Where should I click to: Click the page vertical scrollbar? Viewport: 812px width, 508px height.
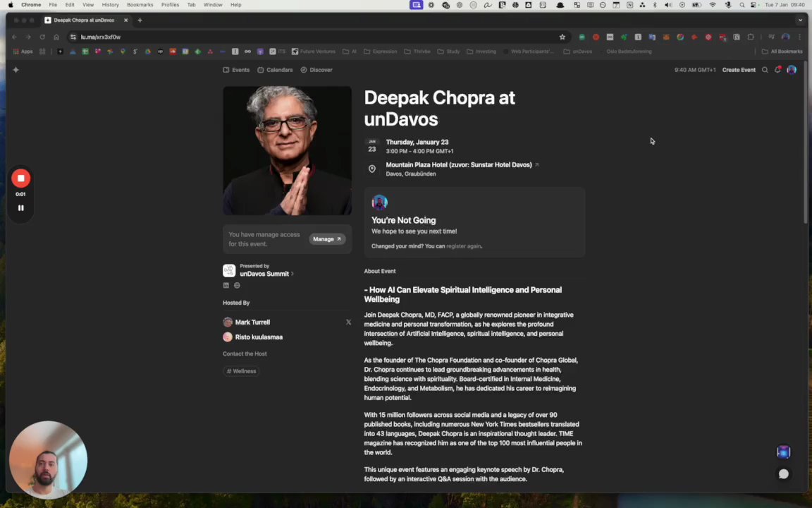(x=805, y=143)
